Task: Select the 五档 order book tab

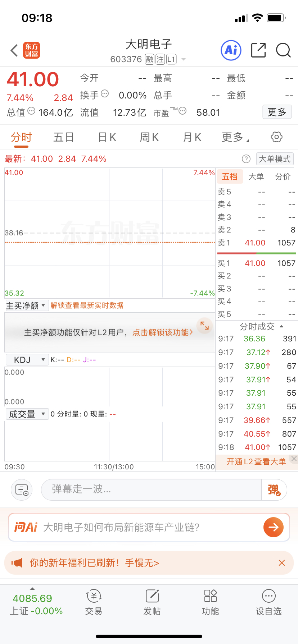Action: (230, 177)
